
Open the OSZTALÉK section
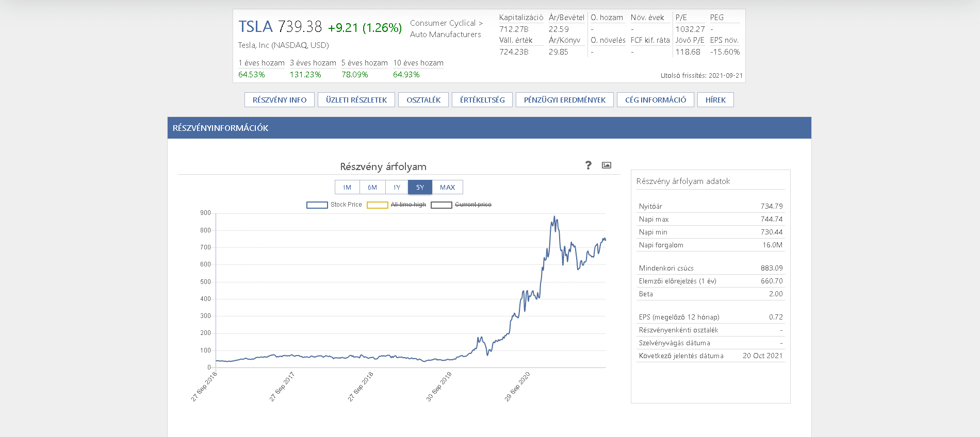coord(423,100)
